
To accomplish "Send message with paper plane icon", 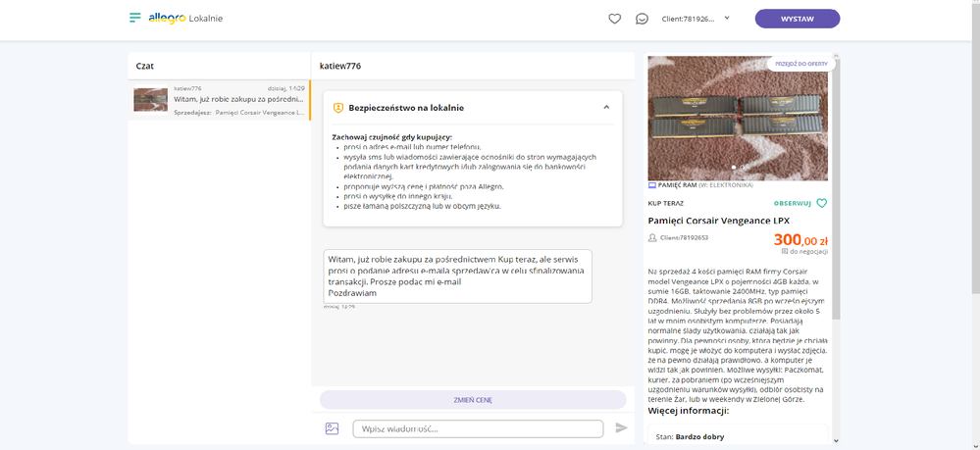I will coord(621,428).
